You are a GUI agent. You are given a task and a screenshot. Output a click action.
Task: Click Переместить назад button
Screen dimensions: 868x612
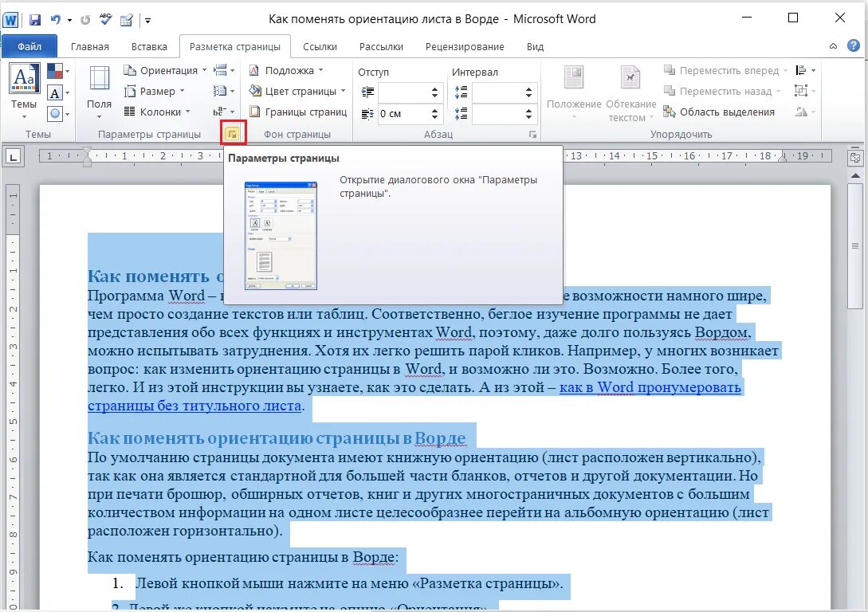point(722,92)
